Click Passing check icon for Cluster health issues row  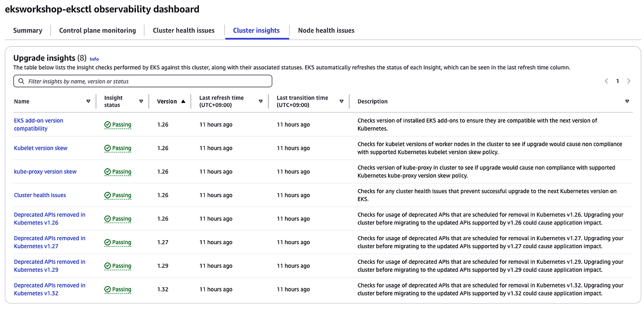108,195
